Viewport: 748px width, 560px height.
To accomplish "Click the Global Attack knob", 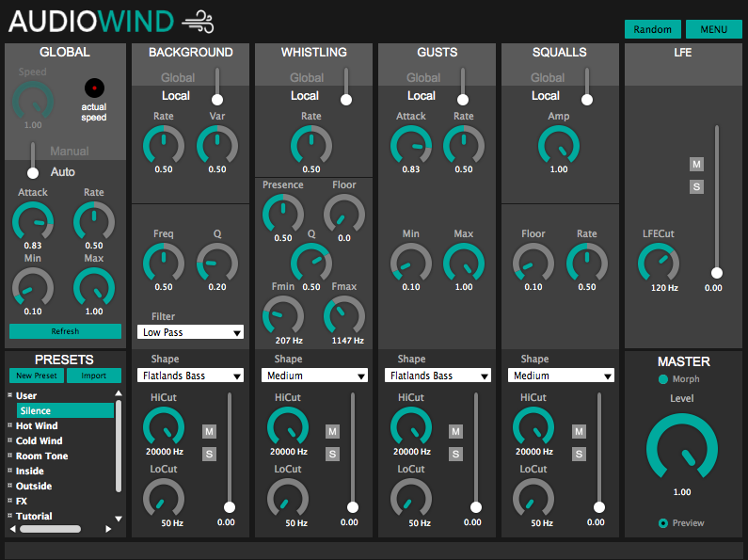I will [x=33, y=222].
